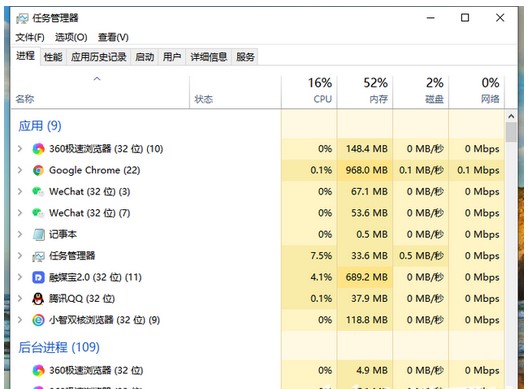
Task: Sort processes by 网络 column
Action: (476, 91)
